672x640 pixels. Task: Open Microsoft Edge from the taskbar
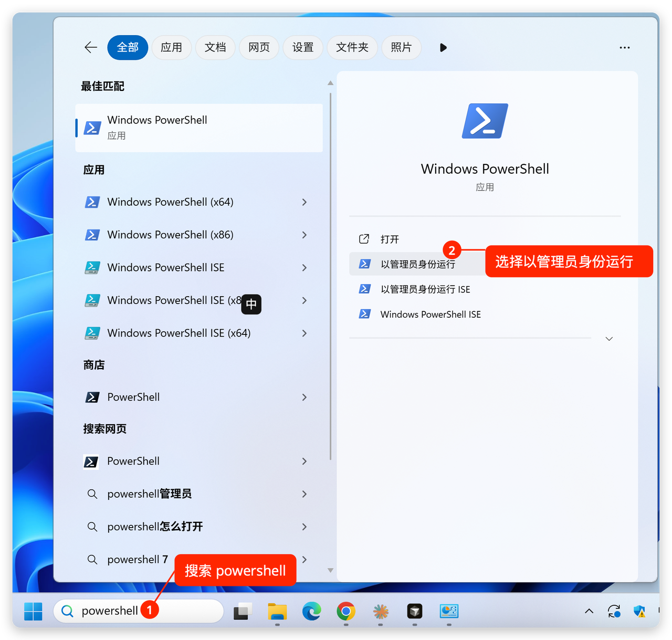tap(311, 611)
